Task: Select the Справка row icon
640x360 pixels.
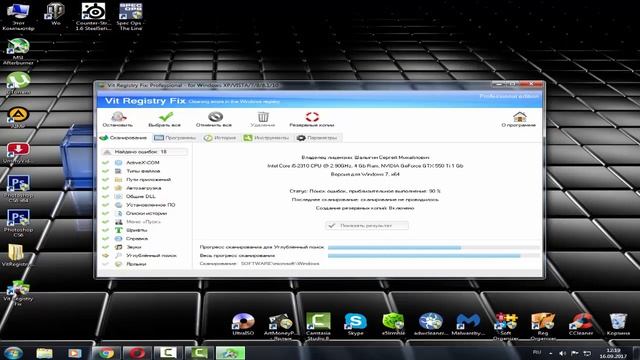Action: [118, 239]
